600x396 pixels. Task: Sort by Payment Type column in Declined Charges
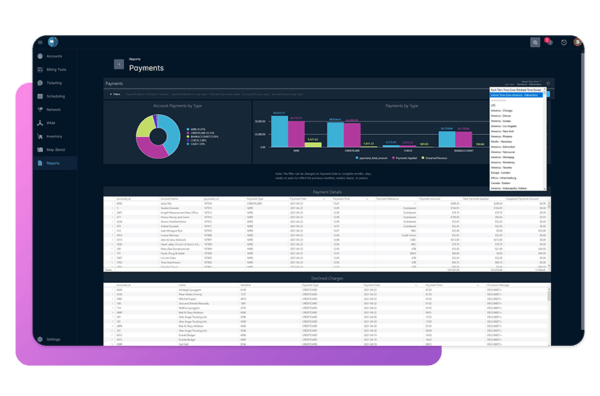[x=310, y=285]
